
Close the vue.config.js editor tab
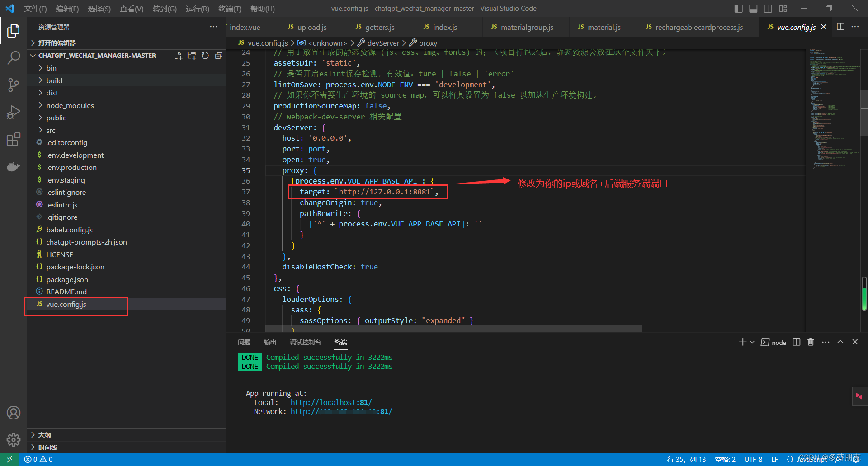824,27
